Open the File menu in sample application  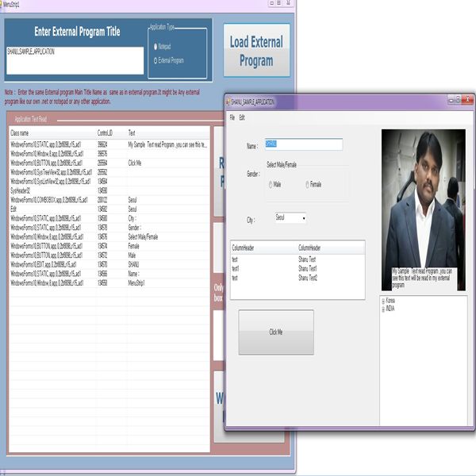pyautogui.click(x=232, y=117)
